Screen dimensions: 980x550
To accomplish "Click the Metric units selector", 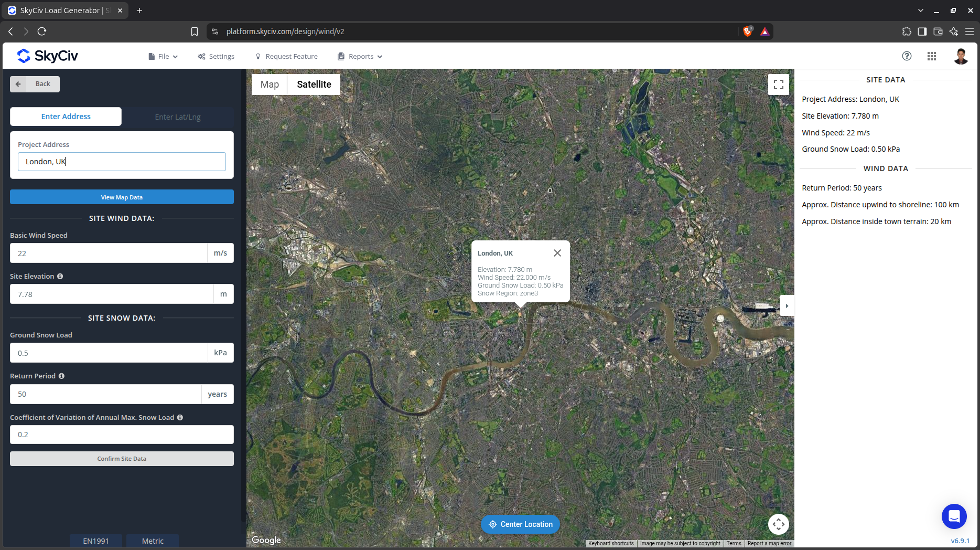I will pyautogui.click(x=153, y=541).
